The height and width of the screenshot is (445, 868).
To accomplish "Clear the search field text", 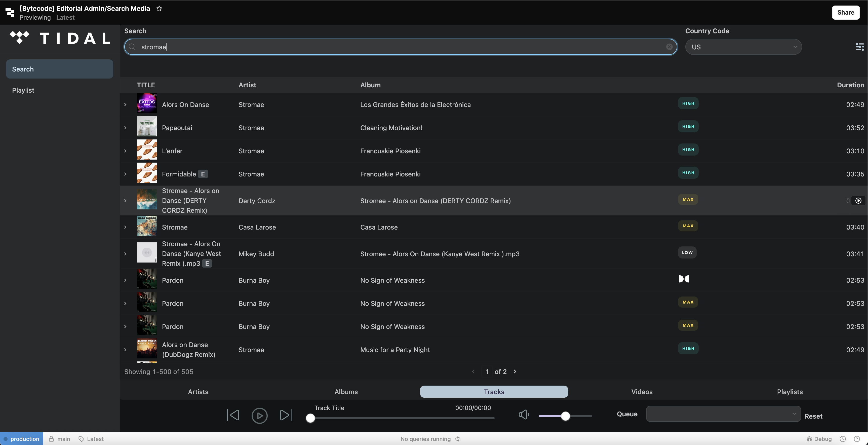I will pyautogui.click(x=669, y=47).
